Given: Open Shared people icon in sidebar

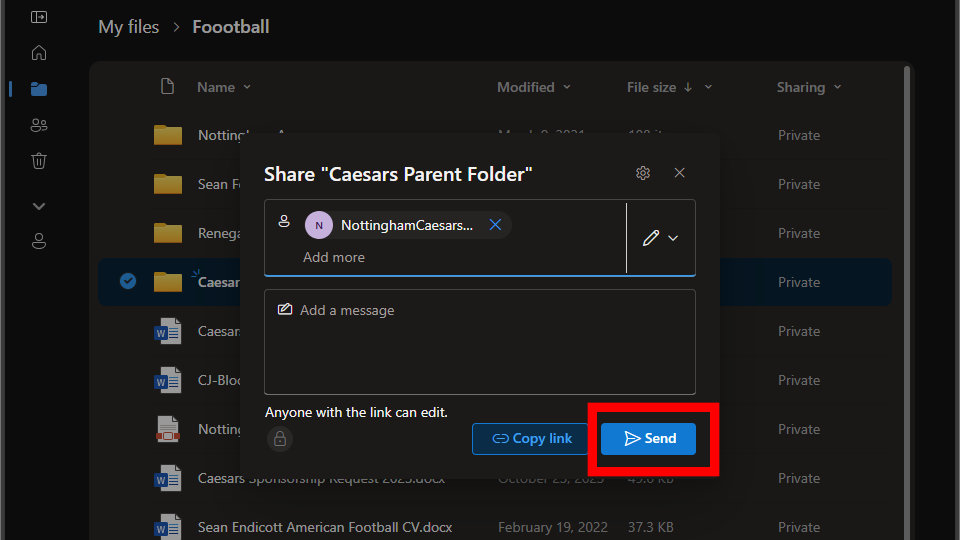Looking at the screenshot, I should click(39, 125).
